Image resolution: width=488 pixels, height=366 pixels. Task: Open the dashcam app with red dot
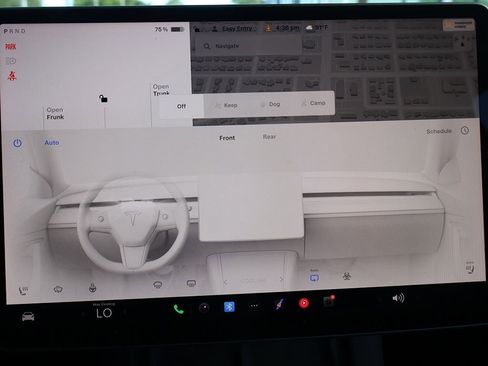point(329,301)
